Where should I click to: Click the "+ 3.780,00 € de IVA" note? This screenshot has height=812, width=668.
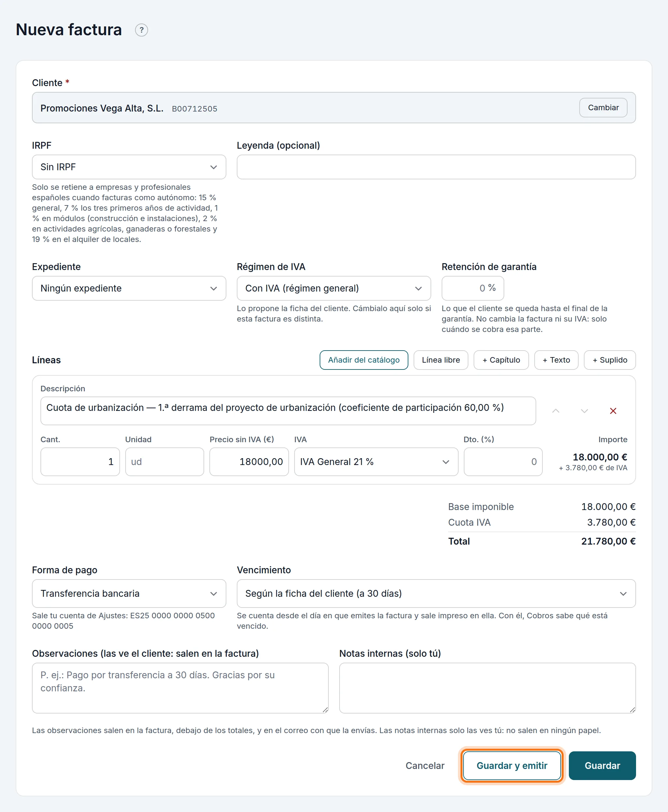pos(593,468)
